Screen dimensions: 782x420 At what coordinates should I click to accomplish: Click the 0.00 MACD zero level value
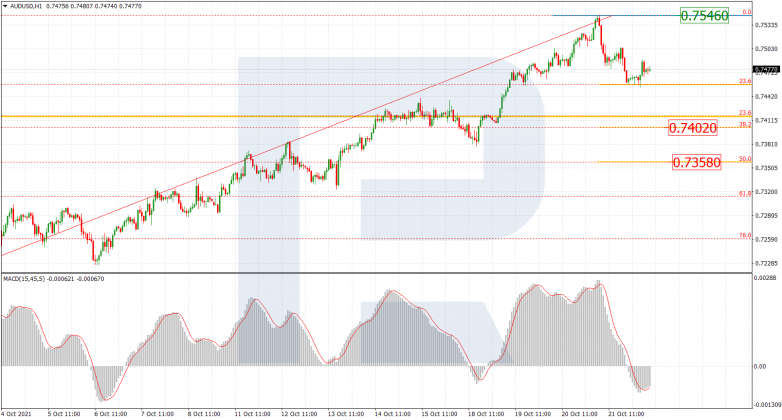(x=761, y=367)
